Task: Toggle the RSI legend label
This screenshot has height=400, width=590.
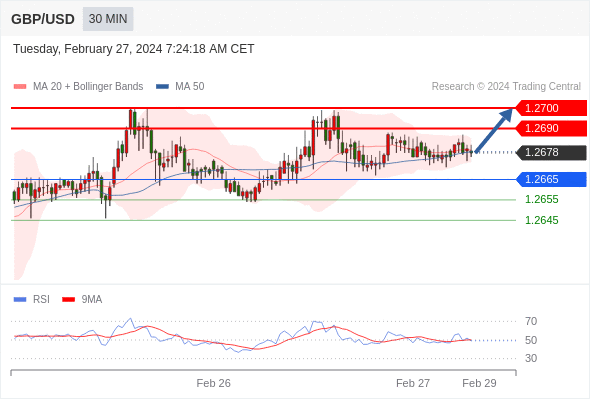Action: [x=41, y=300]
